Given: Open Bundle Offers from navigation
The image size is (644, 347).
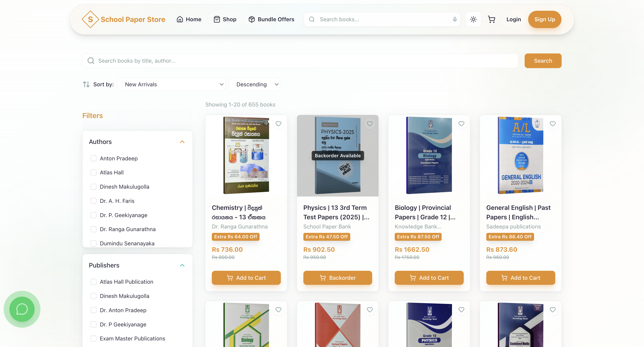Looking at the screenshot, I should (271, 19).
